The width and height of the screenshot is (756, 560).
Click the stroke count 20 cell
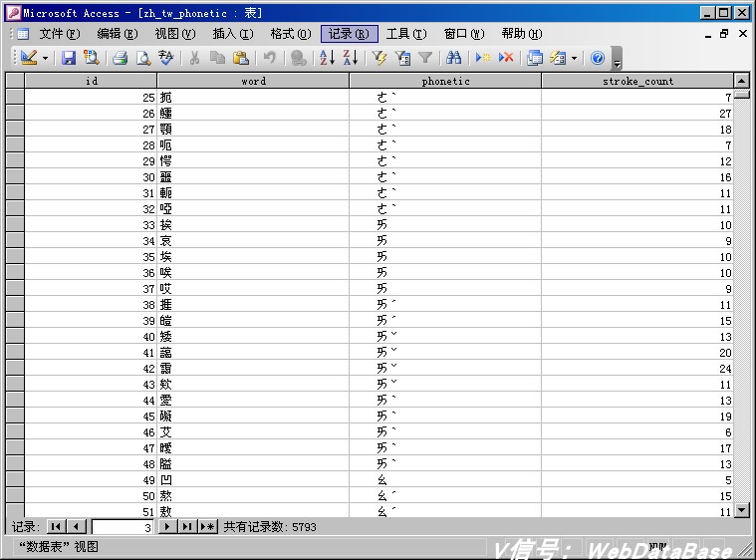[x=637, y=352]
